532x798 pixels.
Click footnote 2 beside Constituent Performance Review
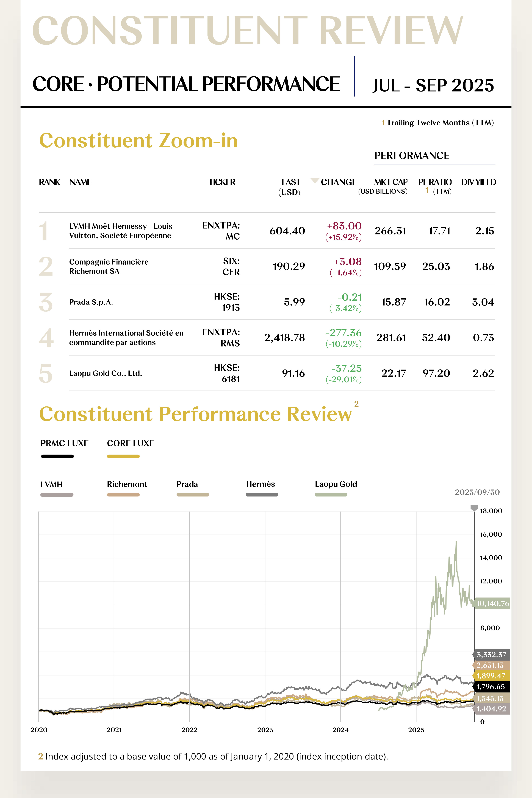(356, 404)
